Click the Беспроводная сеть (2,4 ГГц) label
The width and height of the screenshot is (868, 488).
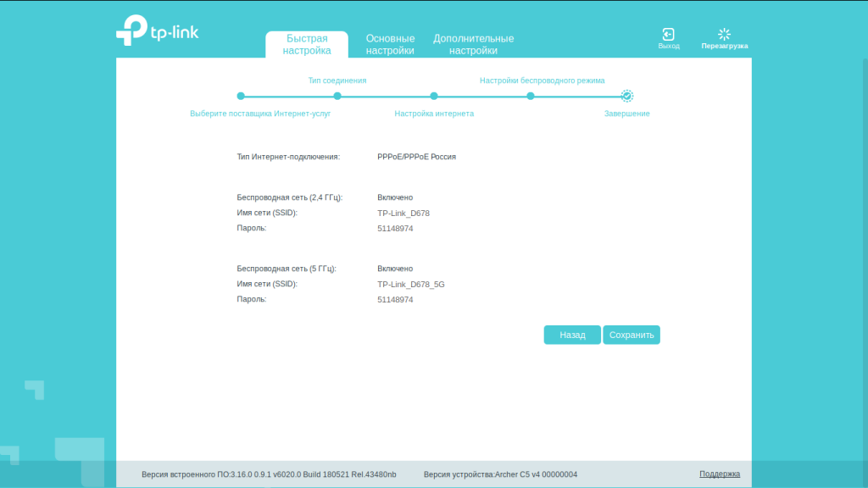[290, 197]
